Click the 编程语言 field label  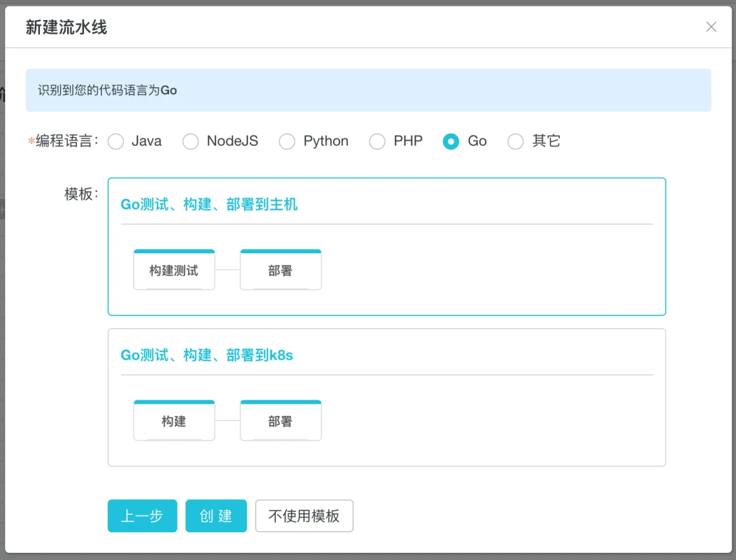click(x=63, y=141)
